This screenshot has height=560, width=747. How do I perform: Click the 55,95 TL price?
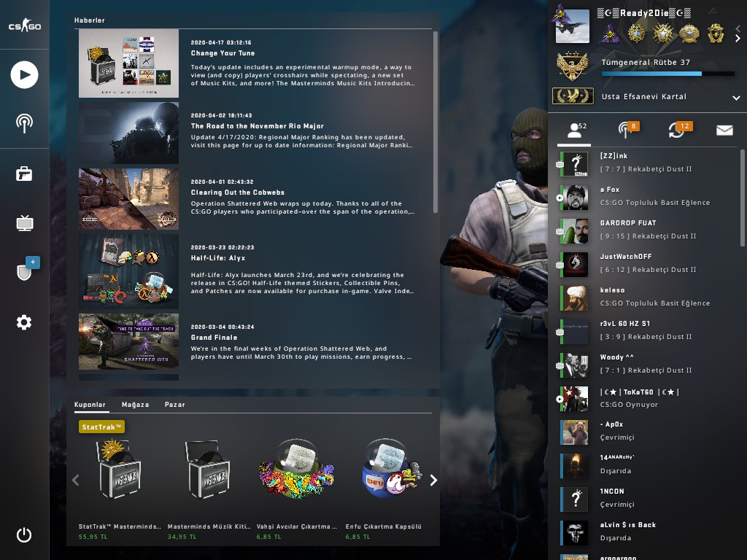click(93, 537)
